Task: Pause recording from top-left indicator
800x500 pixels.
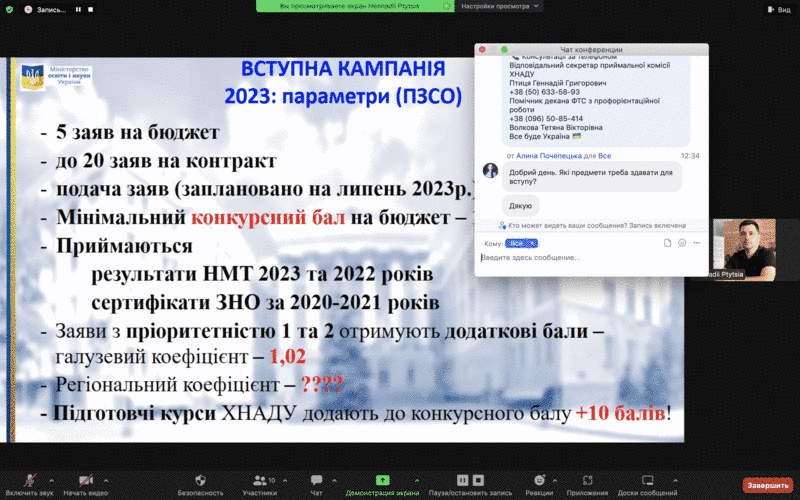Action: coord(78,9)
